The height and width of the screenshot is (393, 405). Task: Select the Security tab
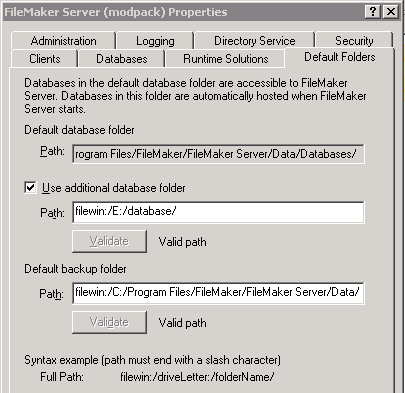pos(354,41)
